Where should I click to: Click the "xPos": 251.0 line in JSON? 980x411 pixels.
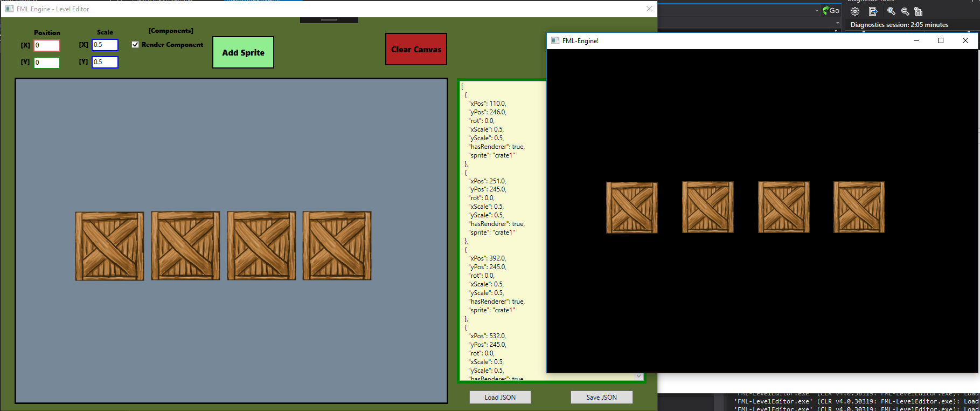[x=487, y=181]
